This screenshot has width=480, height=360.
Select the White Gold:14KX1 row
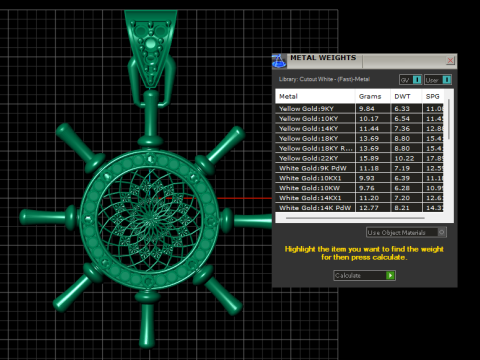pos(359,198)
